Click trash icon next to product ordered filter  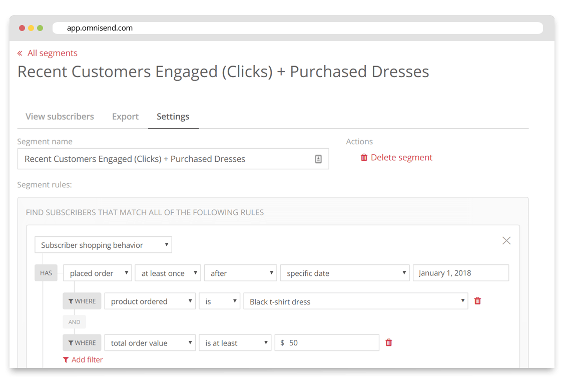point(477,301)
